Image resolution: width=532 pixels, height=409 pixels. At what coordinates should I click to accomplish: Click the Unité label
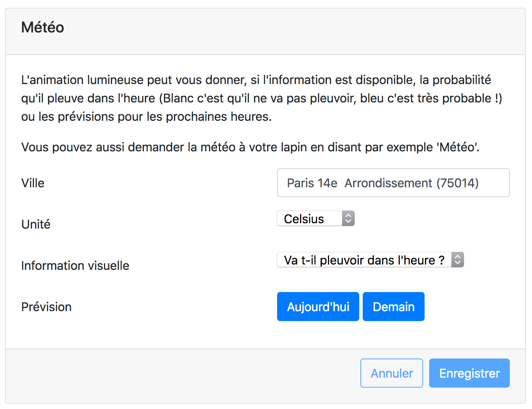click(x=36, y=224)
